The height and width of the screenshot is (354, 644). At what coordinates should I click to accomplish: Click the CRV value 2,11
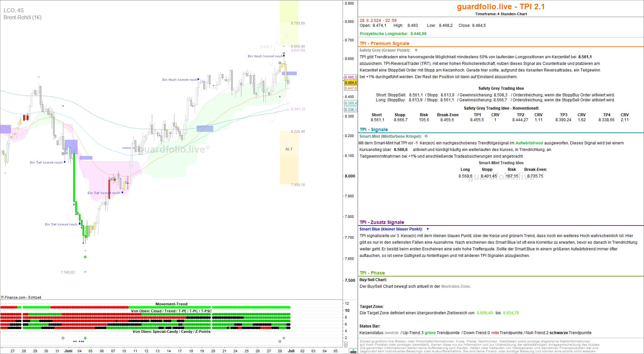click(x=624, y=120)
